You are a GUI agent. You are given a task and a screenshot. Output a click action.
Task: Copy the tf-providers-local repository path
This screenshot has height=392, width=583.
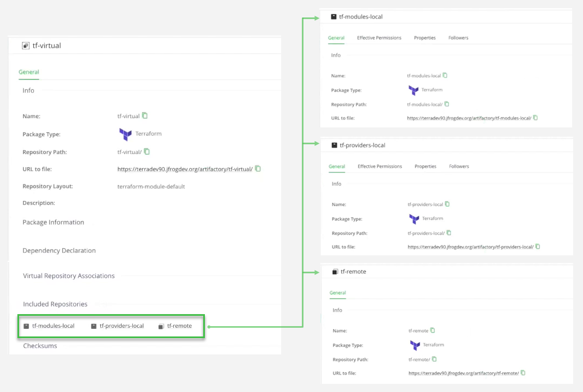[450, 233]
